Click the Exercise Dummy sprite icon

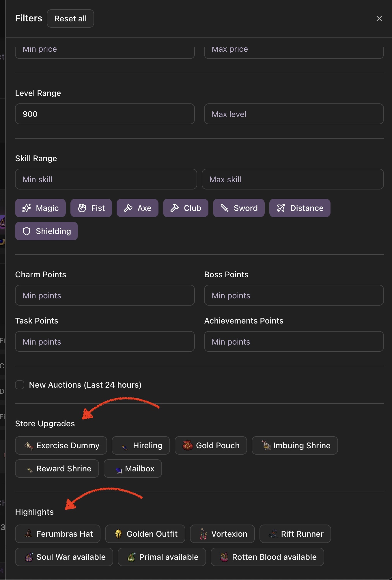(x=29, y=446)
